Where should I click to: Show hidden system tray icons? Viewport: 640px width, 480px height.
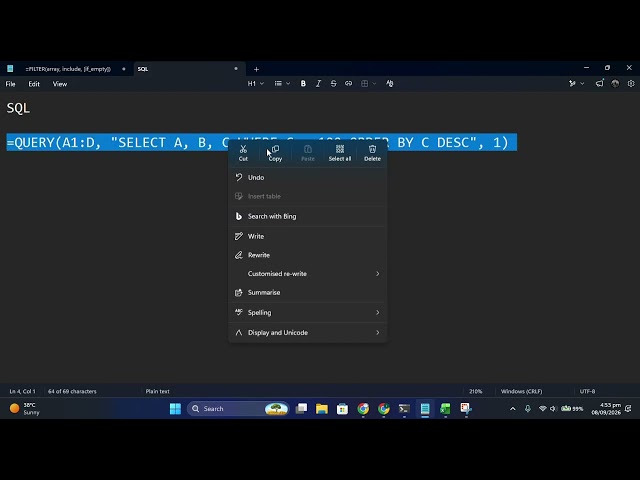coord(513,409)
